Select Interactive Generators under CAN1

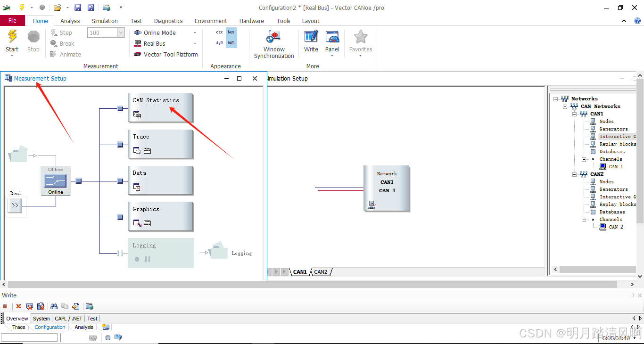pyautogui.click(x=618, y=137)
